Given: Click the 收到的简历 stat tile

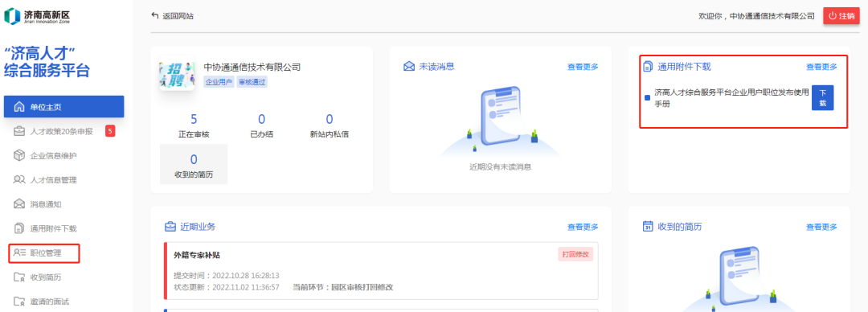Looking at the screenshot, I should (x=194, y=164).
